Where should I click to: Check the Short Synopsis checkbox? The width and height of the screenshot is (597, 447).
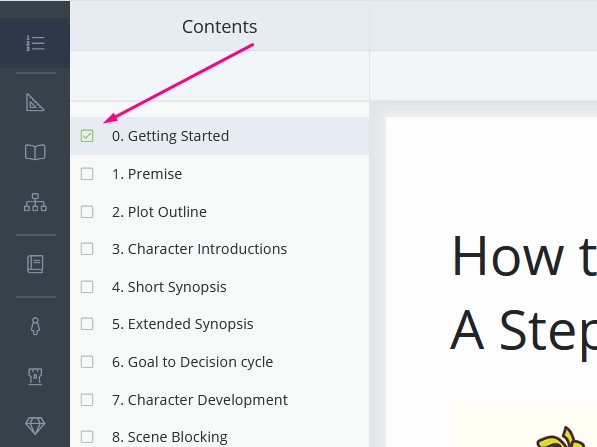[x=87, y=287]
